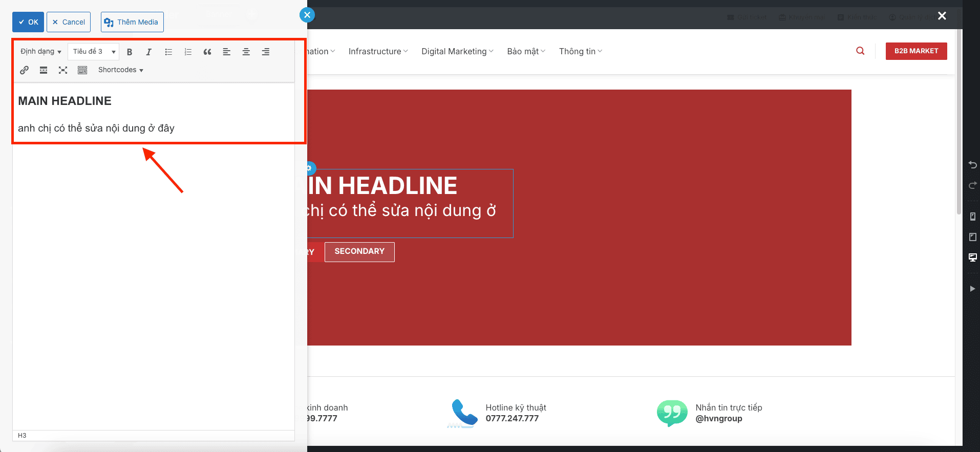Expand the Shortcodes dropdown
980x452 pixels.
click(120, 70)
